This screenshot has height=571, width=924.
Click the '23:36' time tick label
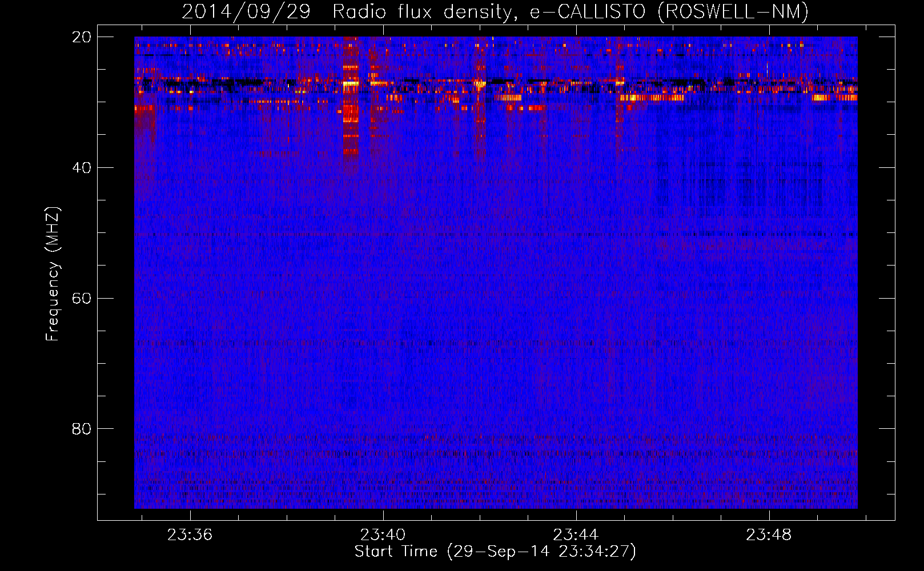(x=190, y=534)
